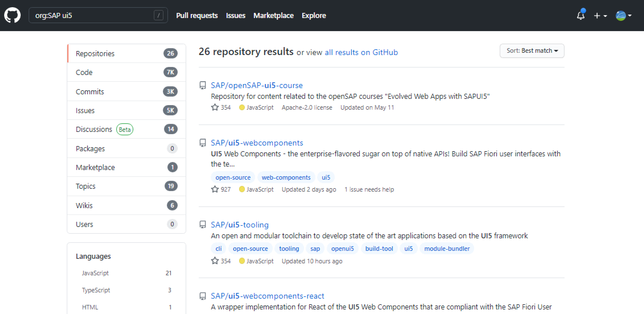644x314 pixels.
Task: Click the sap topic tag
Action: pyautogui.click(x=315, y=248)
